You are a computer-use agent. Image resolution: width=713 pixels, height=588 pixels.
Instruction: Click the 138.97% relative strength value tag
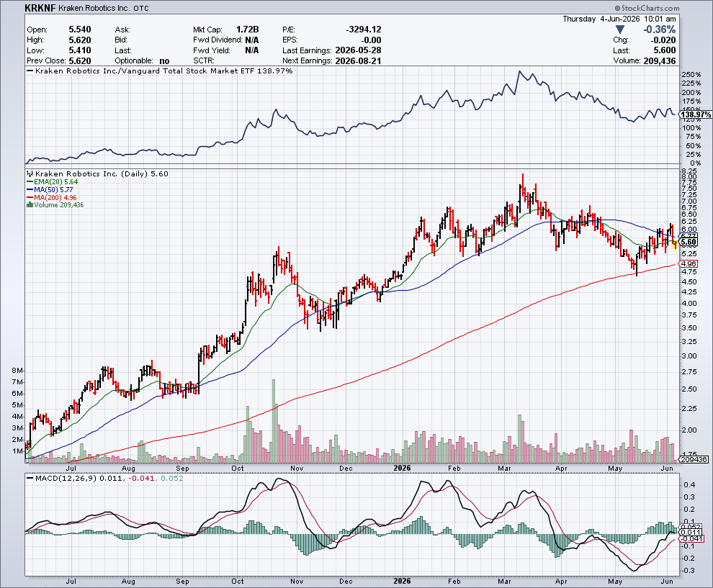(x=696, y=114)
